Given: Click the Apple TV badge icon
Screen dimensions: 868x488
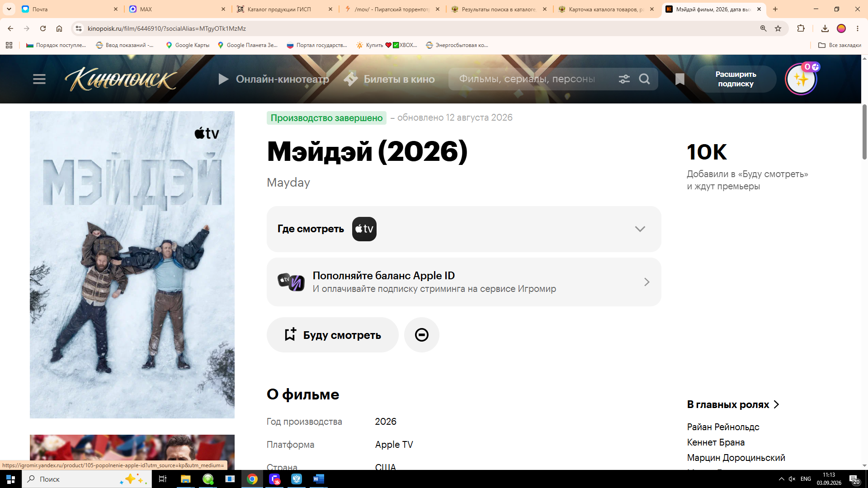Looking at the screenshot, I should 364,229.
